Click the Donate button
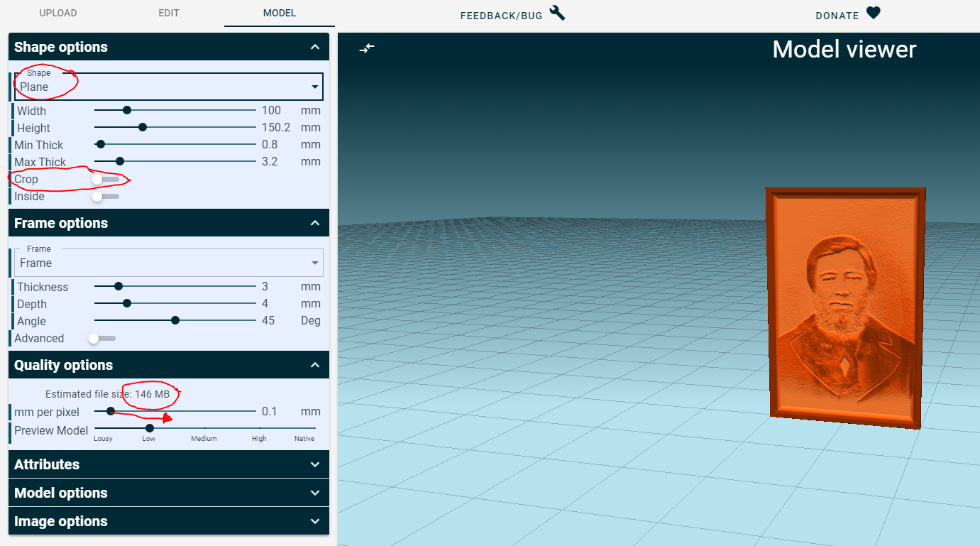Viewport: 980px width, 546px height. [837, 16]
